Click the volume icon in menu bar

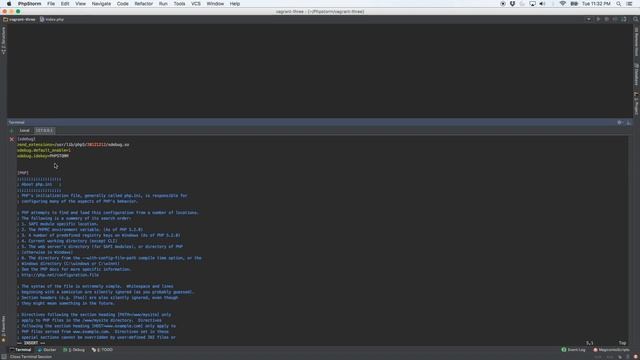[x=542, y=4]
